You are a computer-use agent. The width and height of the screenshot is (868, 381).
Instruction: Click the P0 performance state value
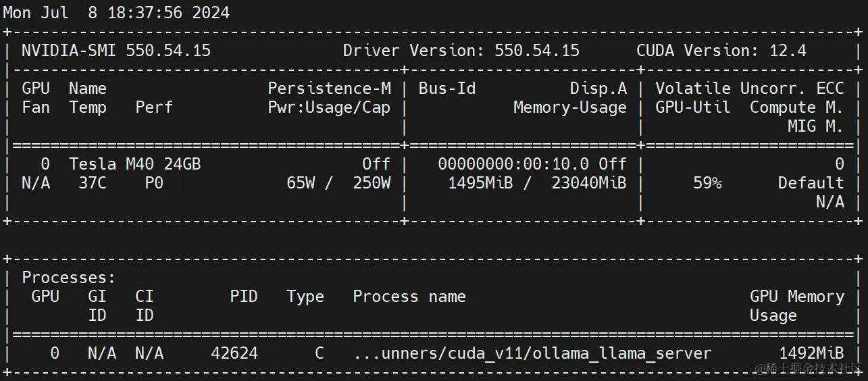point(154,183)
